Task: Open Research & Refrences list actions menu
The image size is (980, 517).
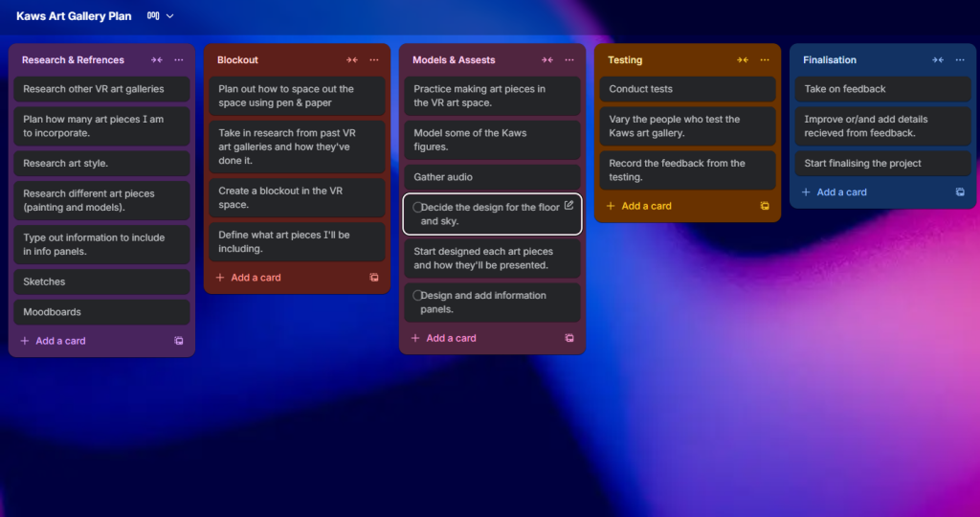Action: point(179,60)
